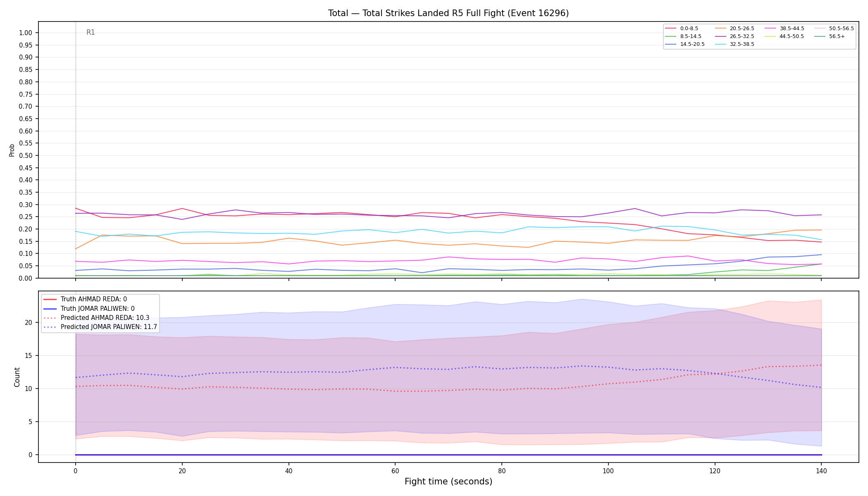Select the 50.5-56.5 legend entry
Image resolution: width=868 pixels, height=496 pixels.
click(834, 29)
